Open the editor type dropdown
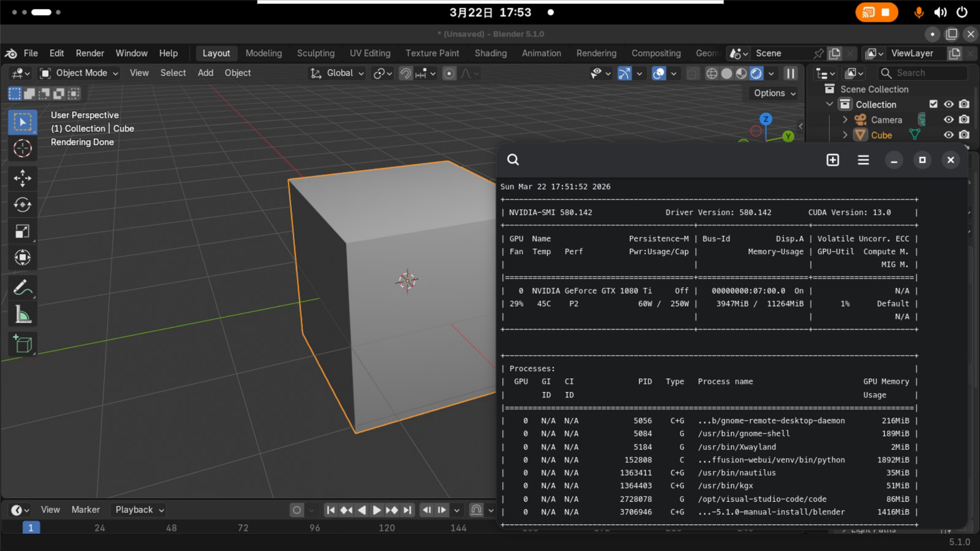 point(20,73)
